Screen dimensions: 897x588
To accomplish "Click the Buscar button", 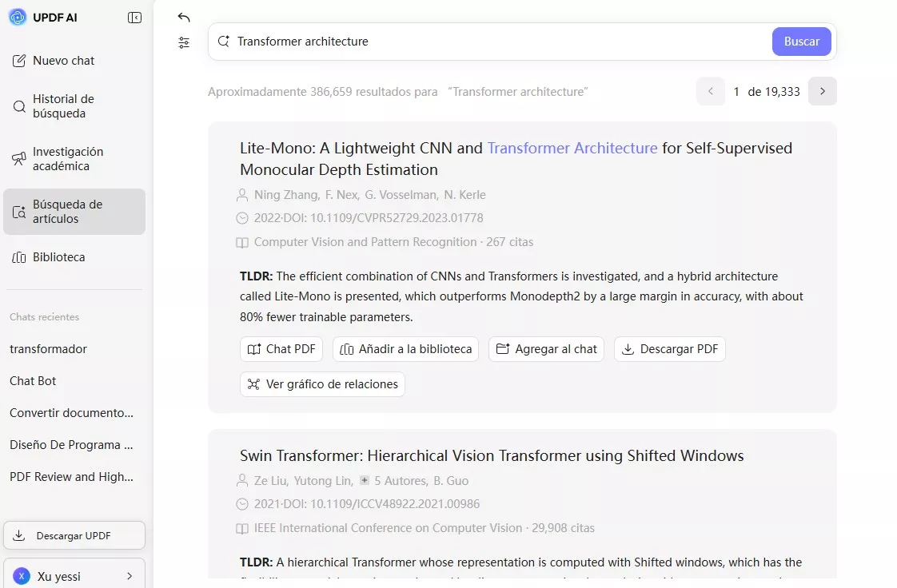I will 801,42.
